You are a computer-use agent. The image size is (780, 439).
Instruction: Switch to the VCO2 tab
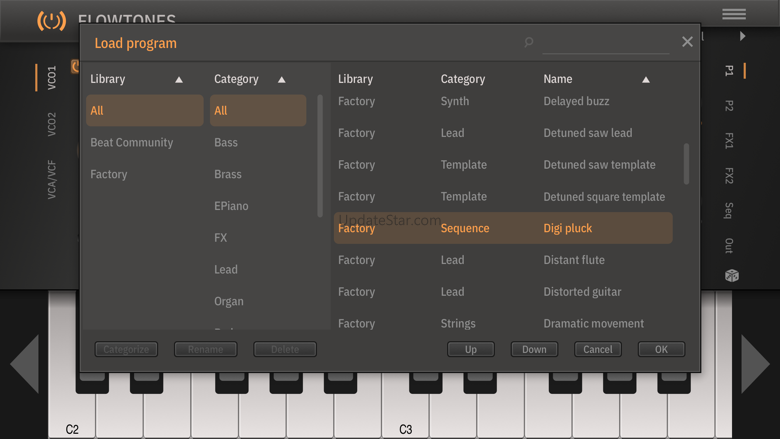click(x=52, y=125)
